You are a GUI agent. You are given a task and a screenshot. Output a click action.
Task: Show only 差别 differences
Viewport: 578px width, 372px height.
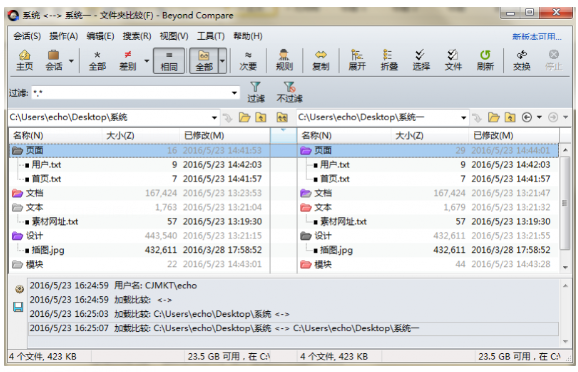coord(128,60)
